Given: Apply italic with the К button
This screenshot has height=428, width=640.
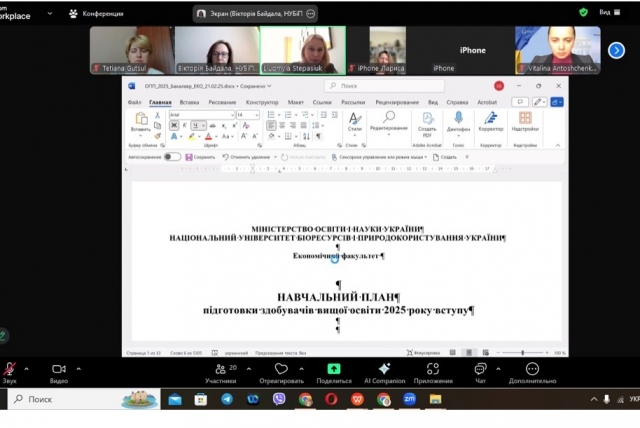Looking at the screenshot, I should click(184, 125).
